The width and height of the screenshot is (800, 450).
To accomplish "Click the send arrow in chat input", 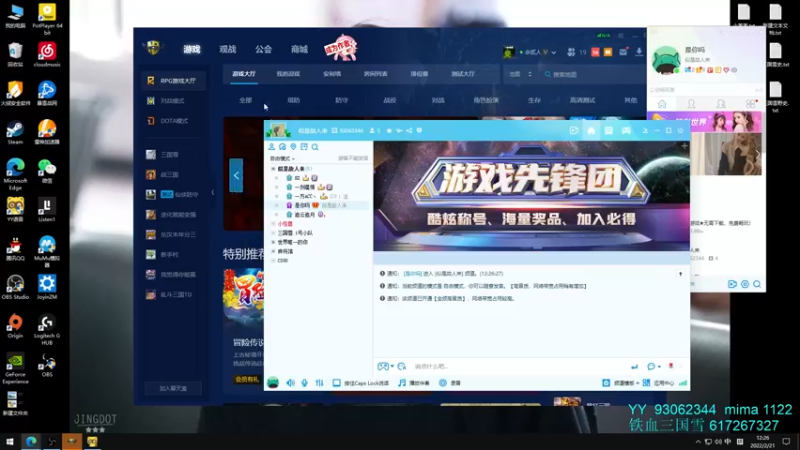I will 634,366.
